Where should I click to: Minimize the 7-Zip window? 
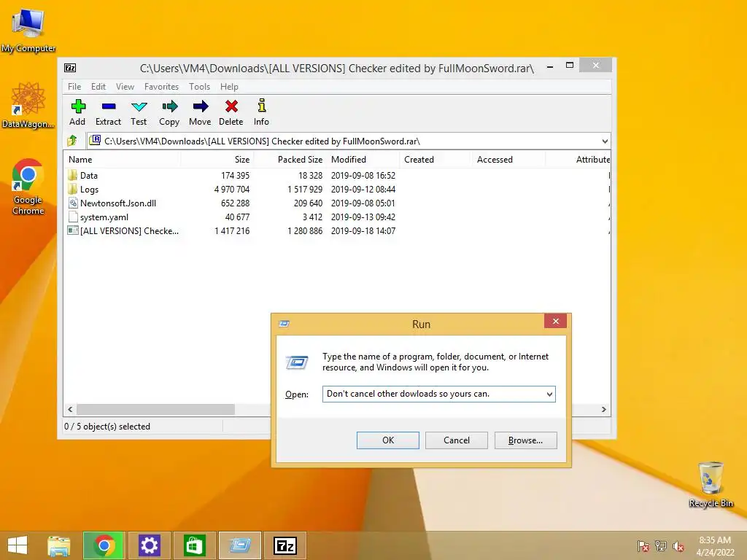(x=550, y=66)
